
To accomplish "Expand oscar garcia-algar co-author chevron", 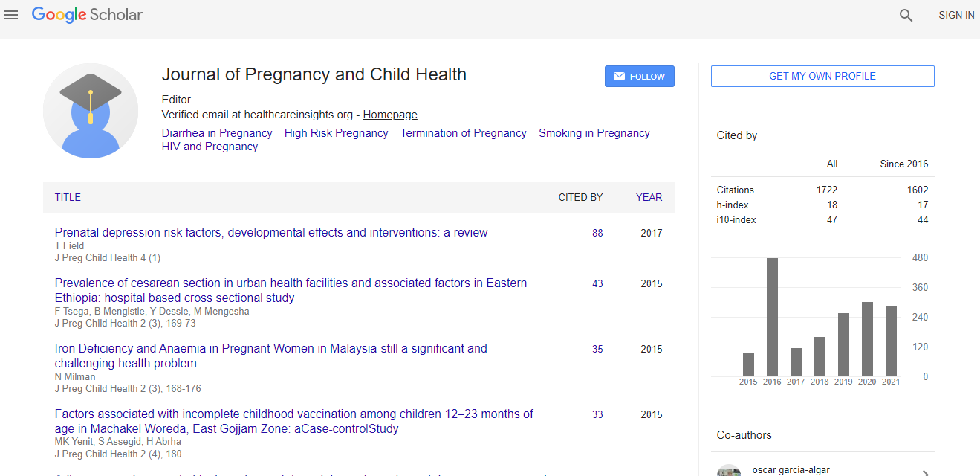I will pyautogui.click(x=925, y=472).
